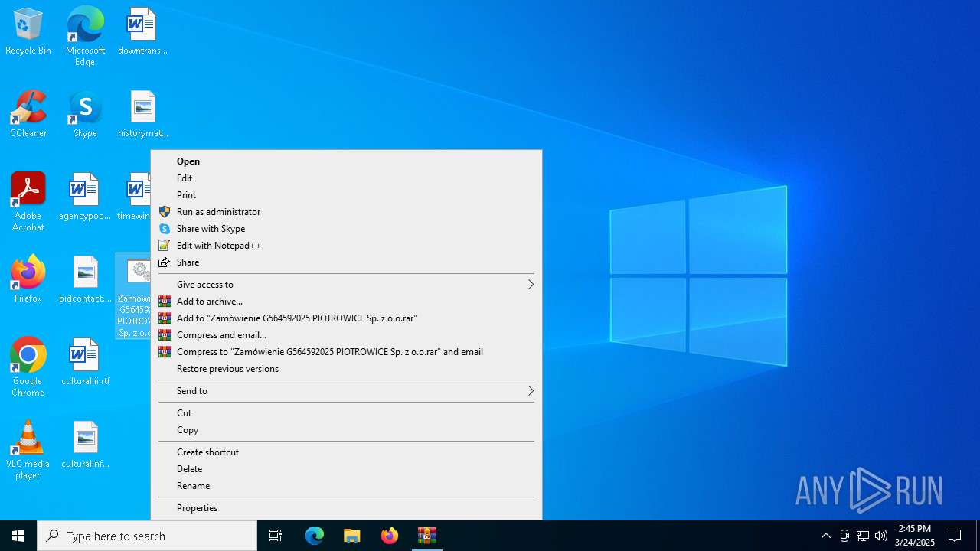Viewport: 980px width, 551px height.
Task: Launch VLC media player desktop shortcut
Action: click(28, 450)
